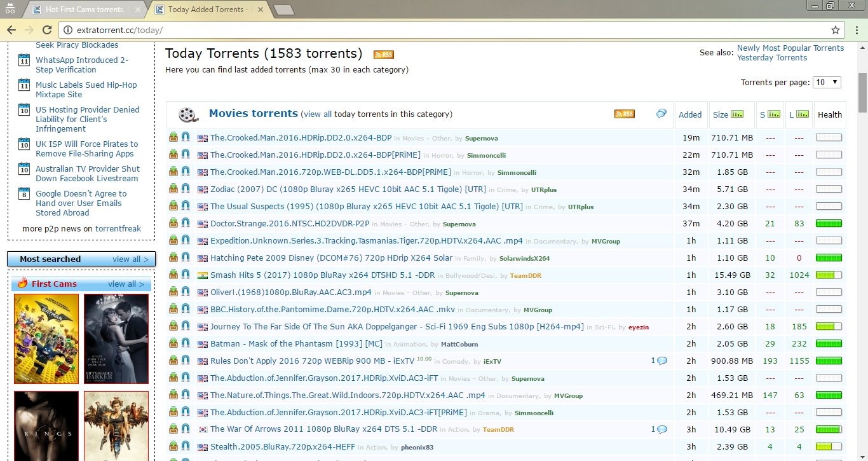Open Rings movie poster thumbnail
868x461 pixels.
pyautogui.click(x=46, y=426)
